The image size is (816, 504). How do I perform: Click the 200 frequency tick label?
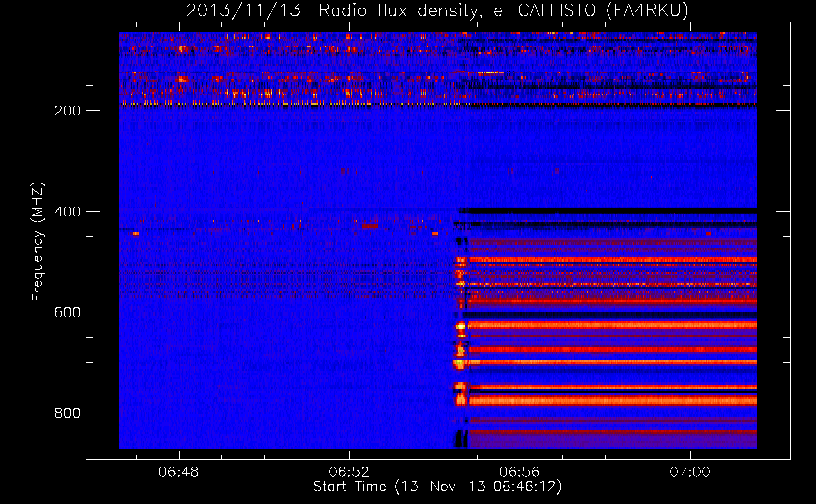tap(68, 111)
